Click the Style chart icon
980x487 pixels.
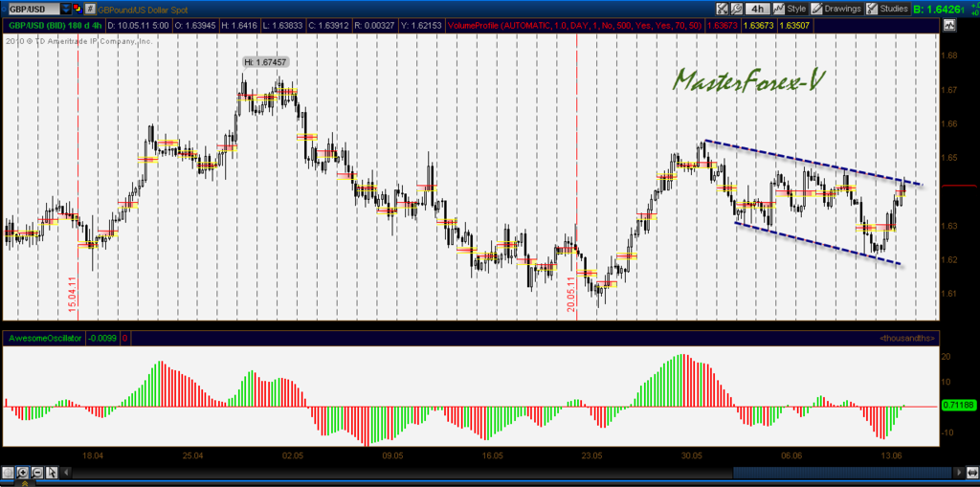pos(779,9)
